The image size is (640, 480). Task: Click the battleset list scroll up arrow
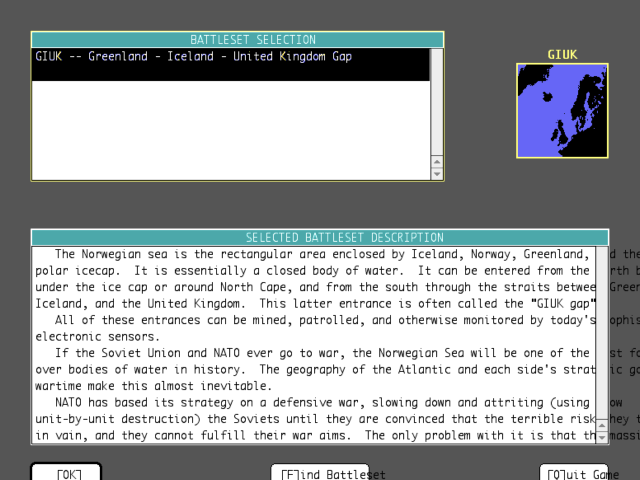point(437,162)
